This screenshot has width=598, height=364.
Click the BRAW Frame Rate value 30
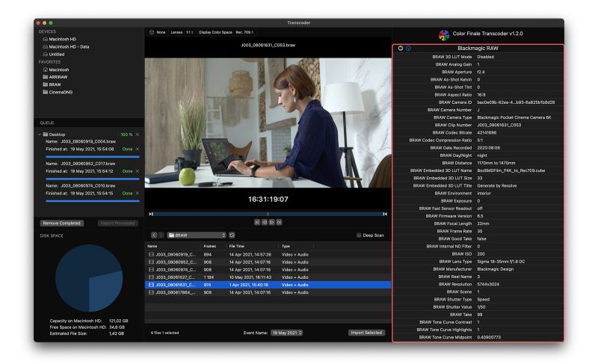click(x=480, y=231)
